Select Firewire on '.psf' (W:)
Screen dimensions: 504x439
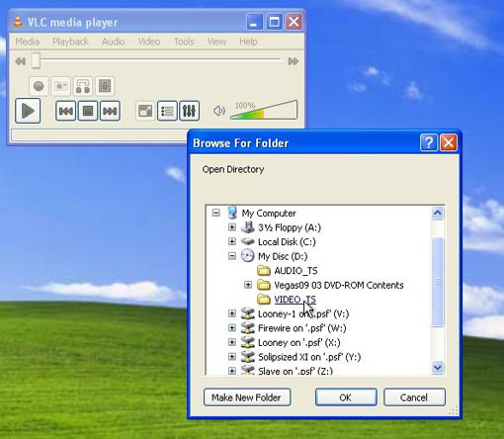[301, 328]
